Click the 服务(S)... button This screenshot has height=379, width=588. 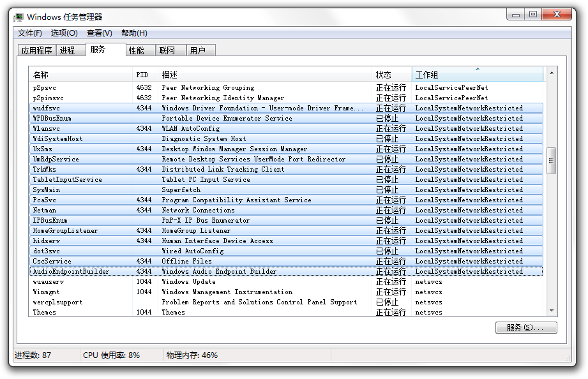(x=525, y=327)
